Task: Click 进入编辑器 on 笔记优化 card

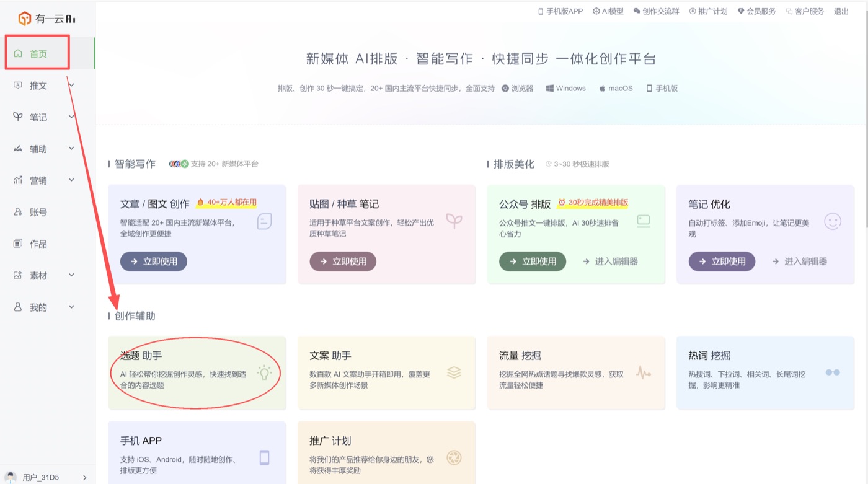Action: click(x=800, y=262)
